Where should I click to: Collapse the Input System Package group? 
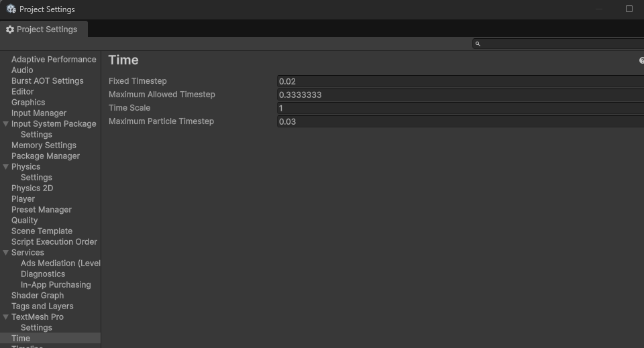[6, 124]
